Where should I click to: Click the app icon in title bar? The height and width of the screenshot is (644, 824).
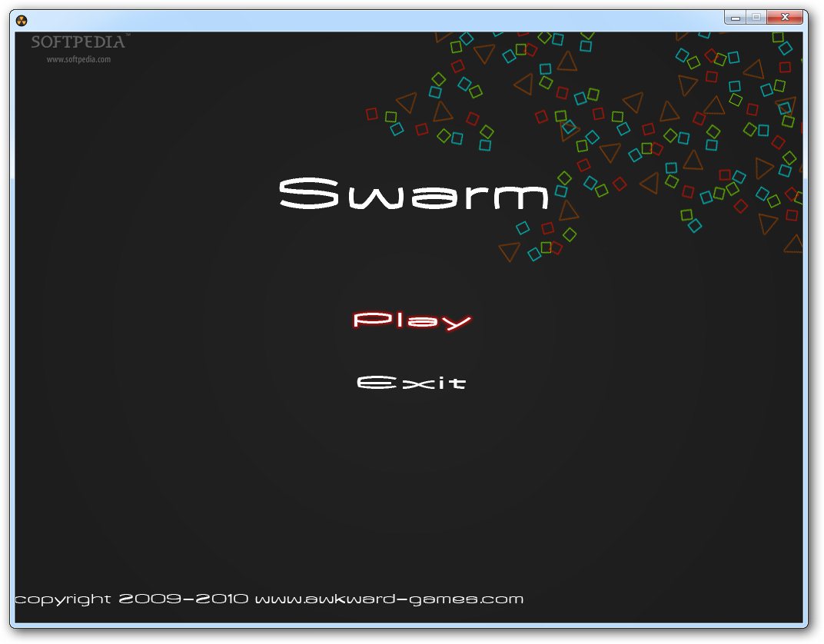point(22,21)
